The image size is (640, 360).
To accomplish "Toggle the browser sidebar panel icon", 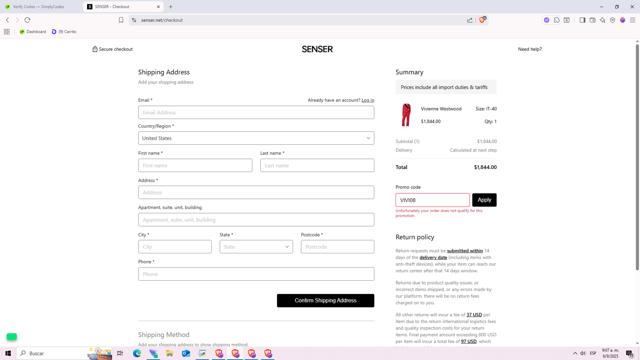I will pos(582,20).
